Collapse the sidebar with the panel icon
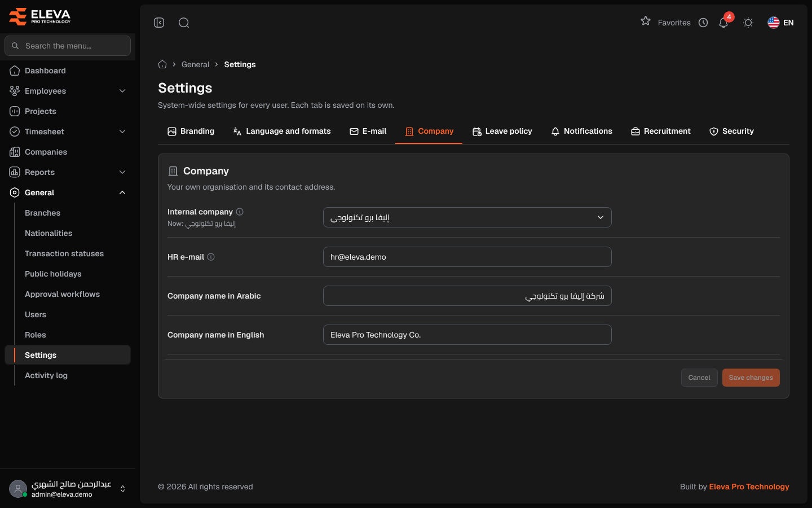812x508 pixels. coord(159,23)
